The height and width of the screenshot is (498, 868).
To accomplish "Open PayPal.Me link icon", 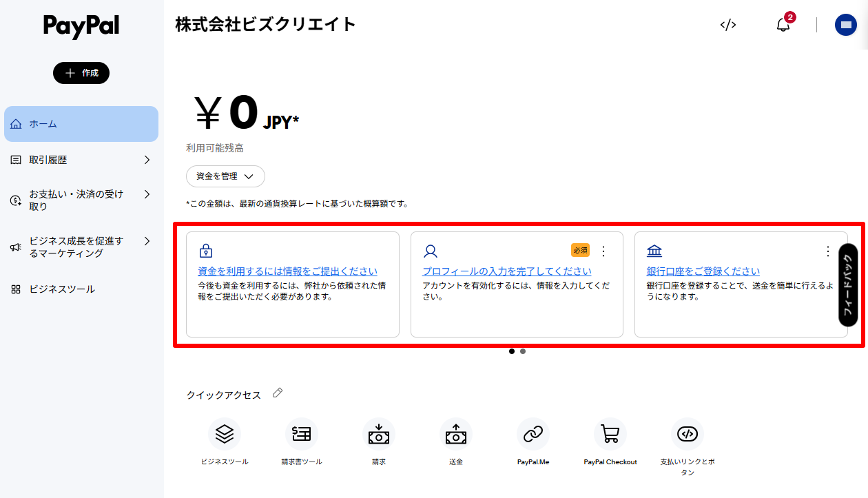I will tap(533, 434).
